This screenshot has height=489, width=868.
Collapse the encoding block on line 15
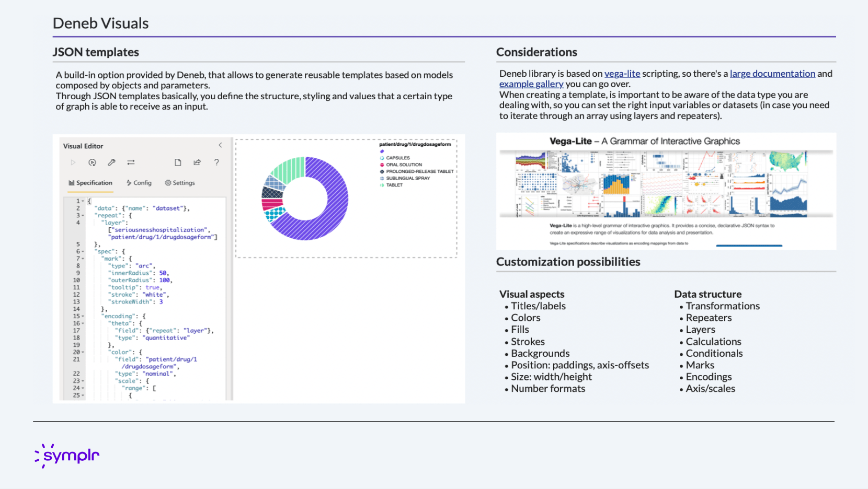point(82,316)
